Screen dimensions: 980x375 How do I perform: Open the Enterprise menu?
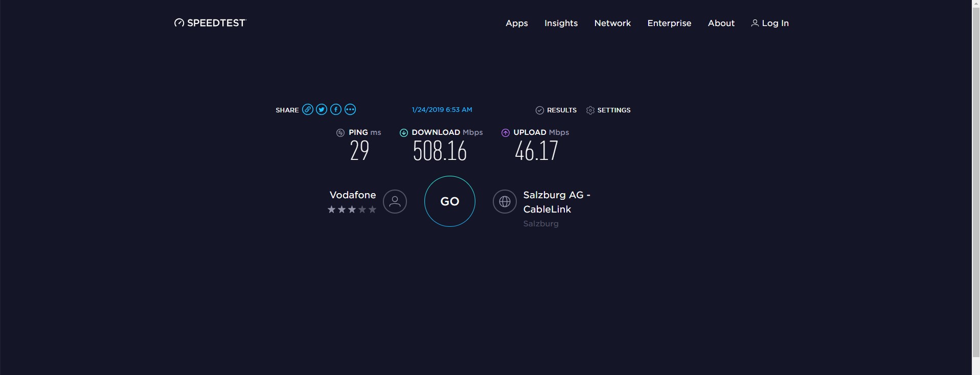(669, 24)
